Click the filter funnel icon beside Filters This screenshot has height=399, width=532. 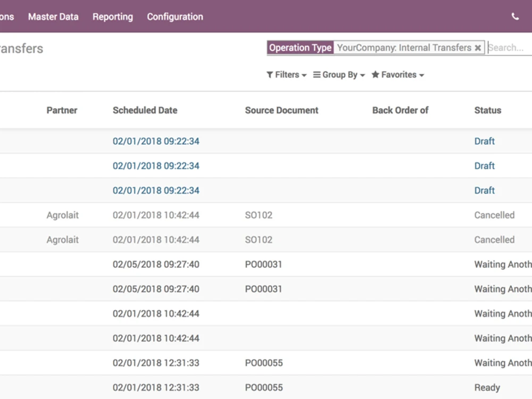(270, 74)
